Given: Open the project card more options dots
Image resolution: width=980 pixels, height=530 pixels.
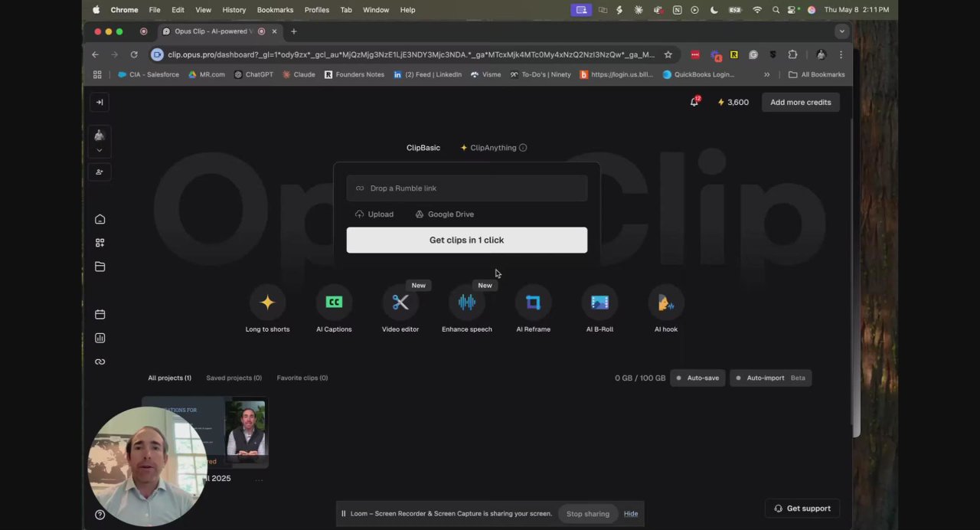Looking at the screenshot, I should pos(259,480).
